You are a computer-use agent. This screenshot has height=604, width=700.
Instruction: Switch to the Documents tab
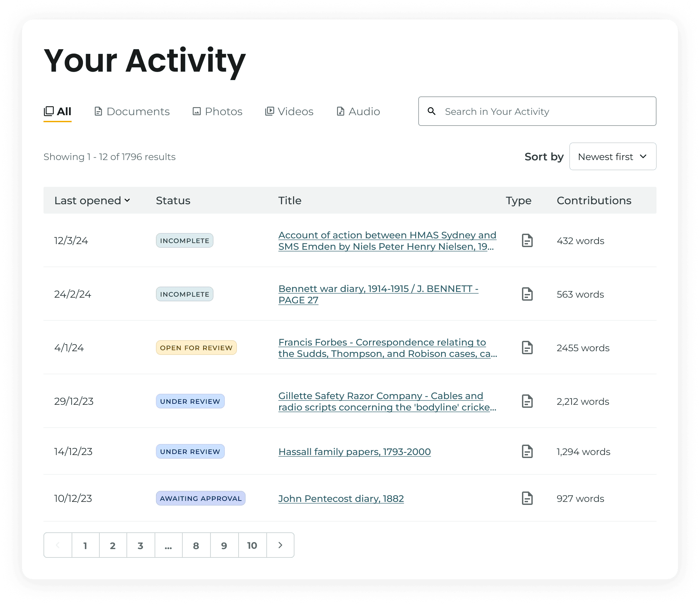(x=132, y=111)
